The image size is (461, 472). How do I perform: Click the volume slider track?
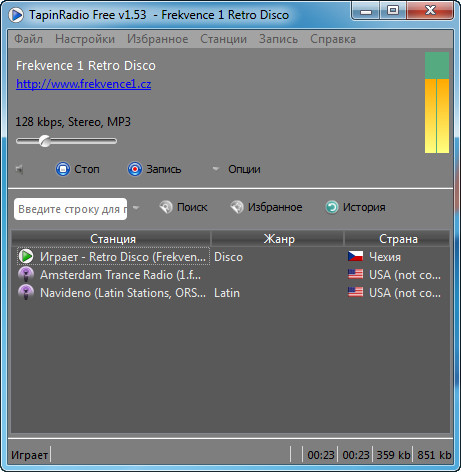[66, 141]
